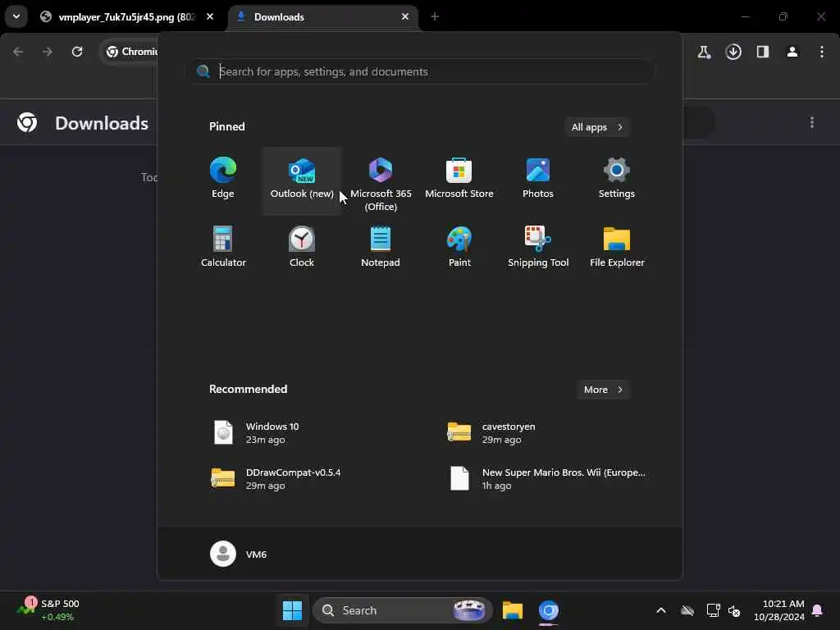Click the network display icon in tray
Viewport: 840px width, 630px height.
[713, 610]
